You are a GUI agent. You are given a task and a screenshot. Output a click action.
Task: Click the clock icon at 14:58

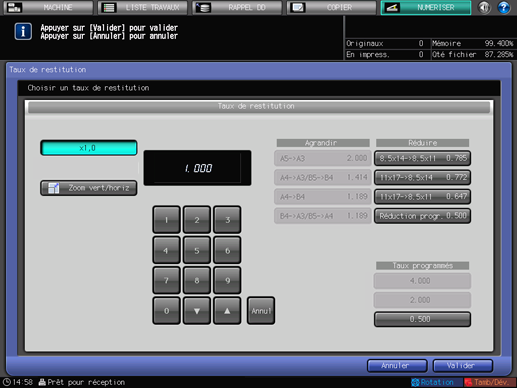[x=7, y=382]
